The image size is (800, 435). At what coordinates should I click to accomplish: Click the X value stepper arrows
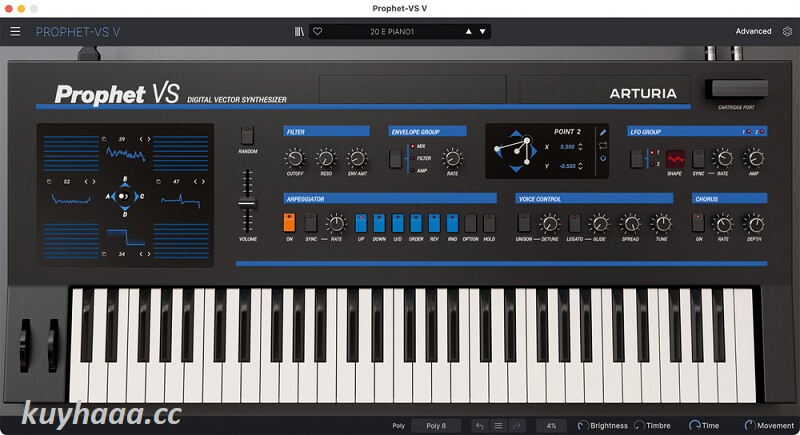(580, 147)
